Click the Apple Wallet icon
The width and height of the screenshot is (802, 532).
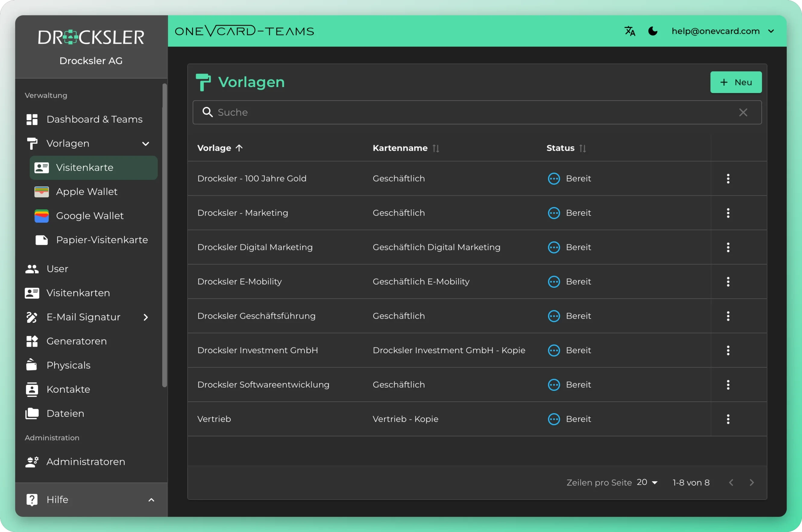[42, 192]
